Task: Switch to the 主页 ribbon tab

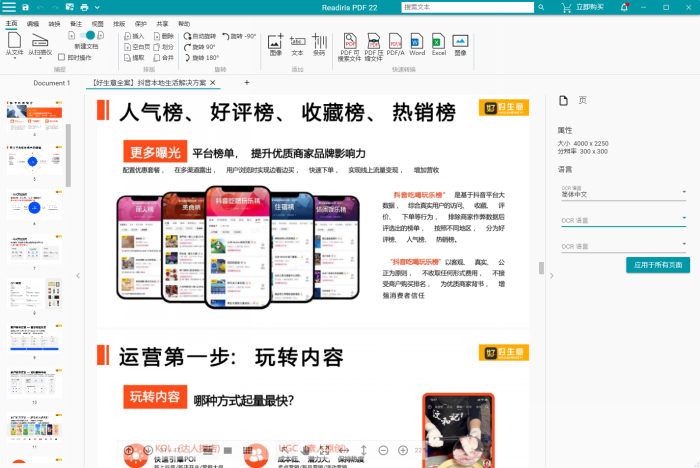Action: coord(11,24)
